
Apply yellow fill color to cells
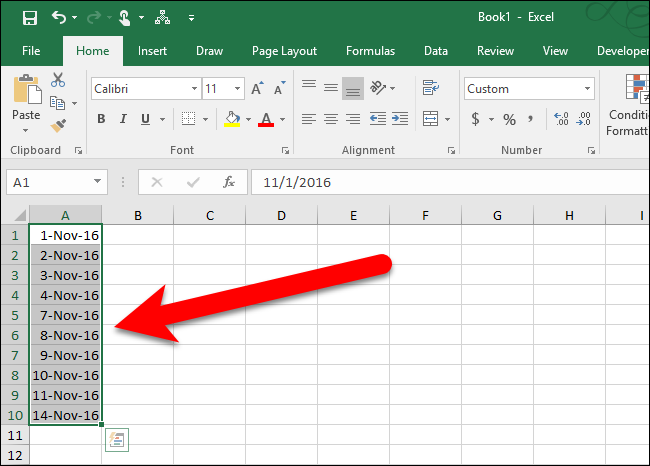(232, 119)
